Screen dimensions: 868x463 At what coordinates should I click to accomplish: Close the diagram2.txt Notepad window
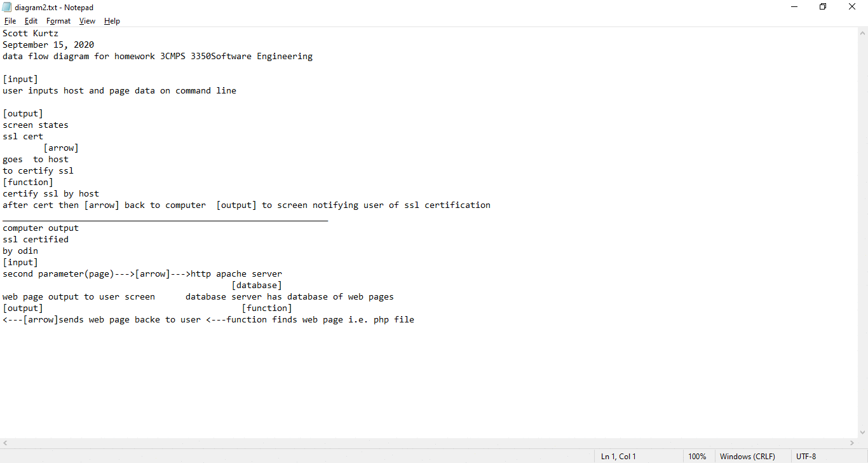tap(852, 7)
